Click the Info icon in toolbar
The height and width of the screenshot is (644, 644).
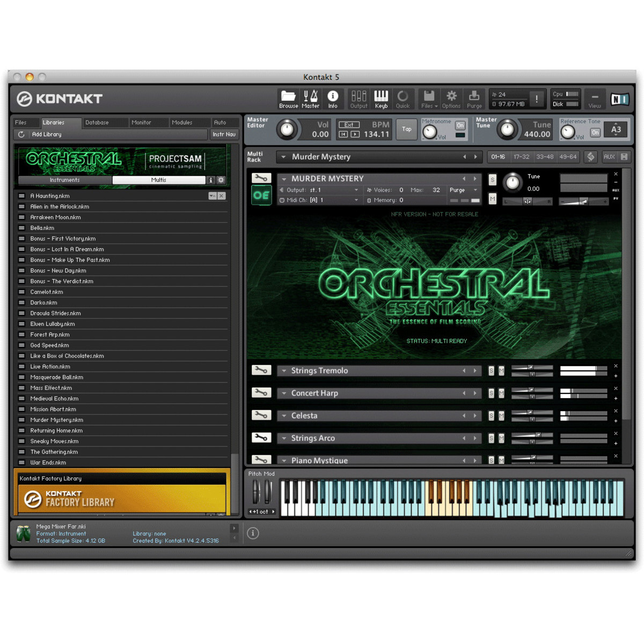coord(333,97)
